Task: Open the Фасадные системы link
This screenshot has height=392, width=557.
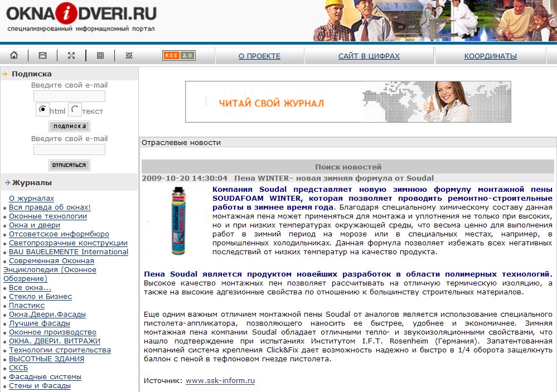Action: (x=45, y=377)
